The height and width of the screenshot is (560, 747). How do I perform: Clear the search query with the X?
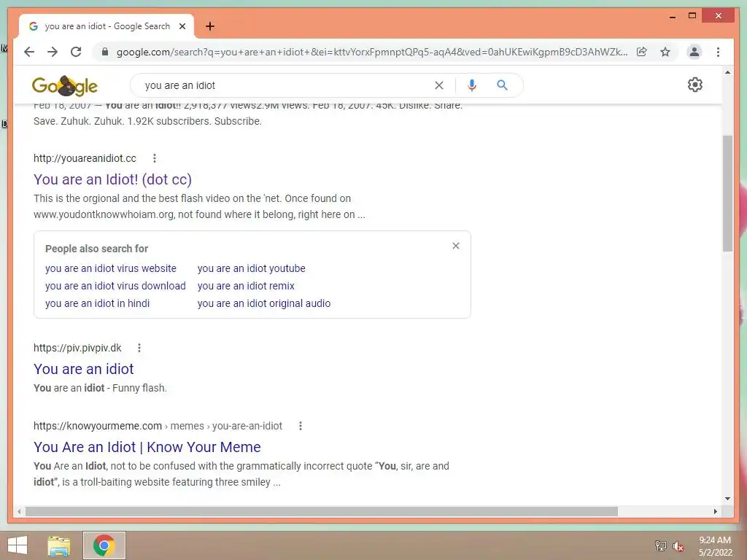click(438, 85)
